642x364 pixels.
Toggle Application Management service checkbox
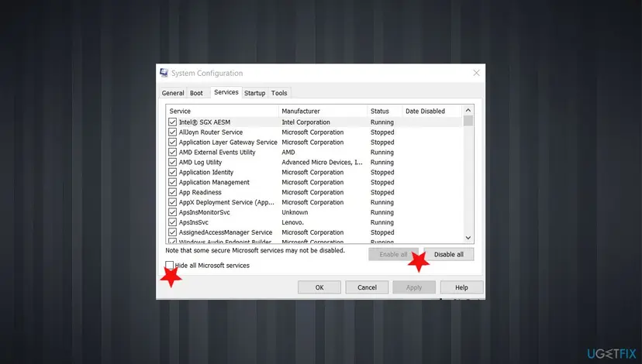tap(172, 182)
